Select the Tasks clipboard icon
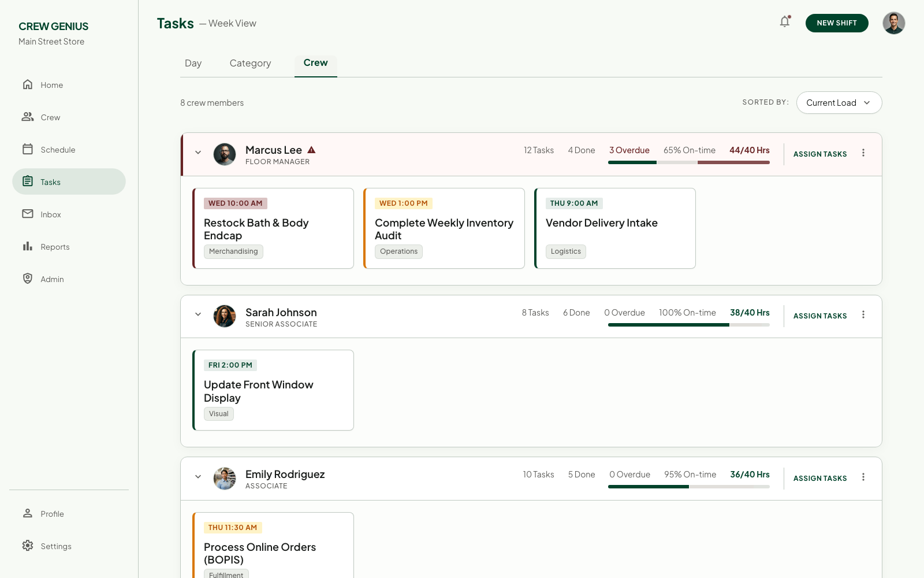 pos(28,181)
